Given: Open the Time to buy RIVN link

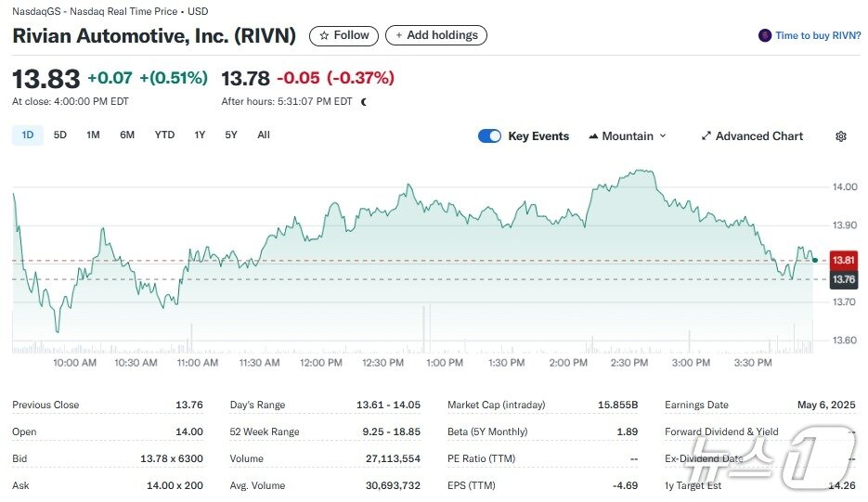Looking at the screenshot, I should point(818,35).
